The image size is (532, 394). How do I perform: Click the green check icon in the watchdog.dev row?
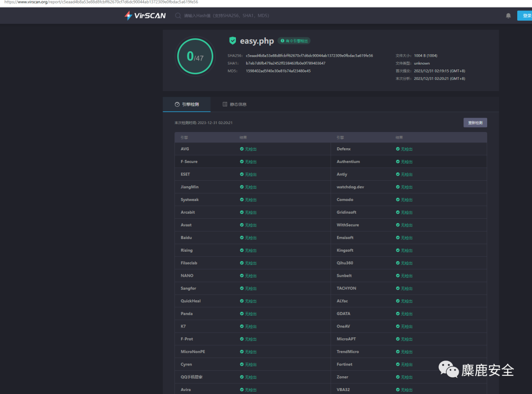[x=398, y=187]
